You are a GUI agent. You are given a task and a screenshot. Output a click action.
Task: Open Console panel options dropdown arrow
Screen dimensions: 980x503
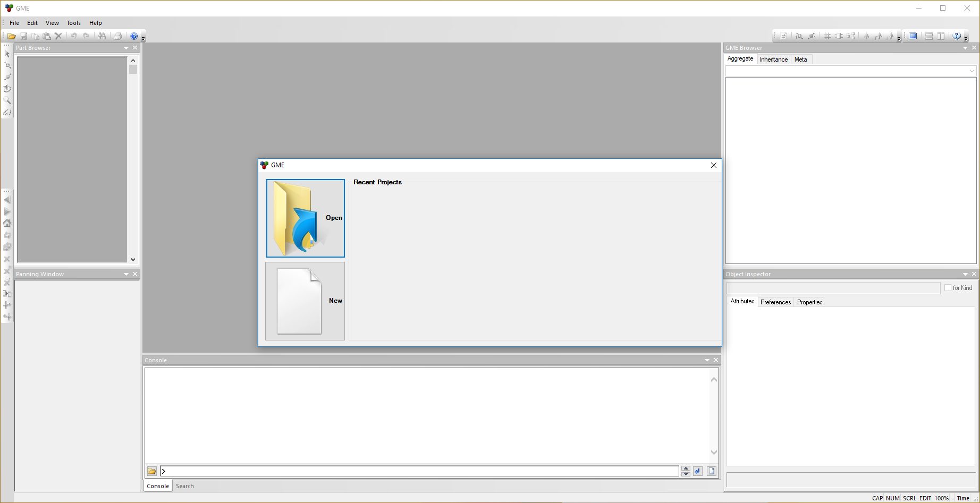(707, 360)
